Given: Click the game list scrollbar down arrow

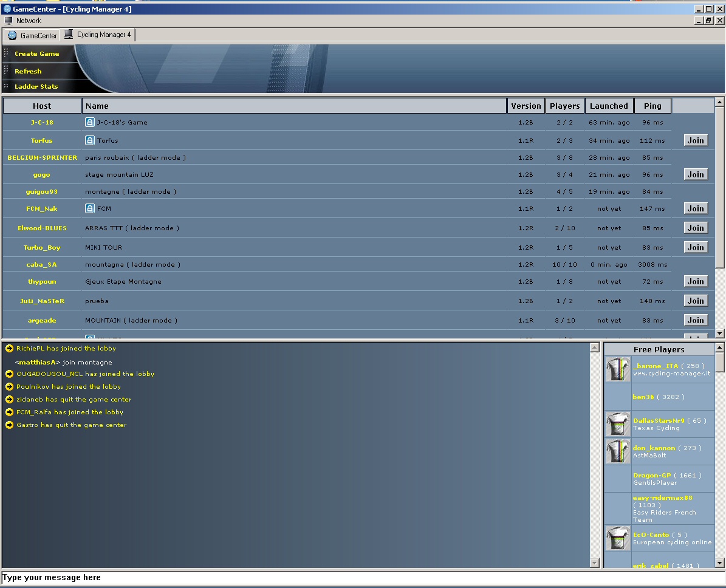Looking at the screenshot, I should (719, 333).
